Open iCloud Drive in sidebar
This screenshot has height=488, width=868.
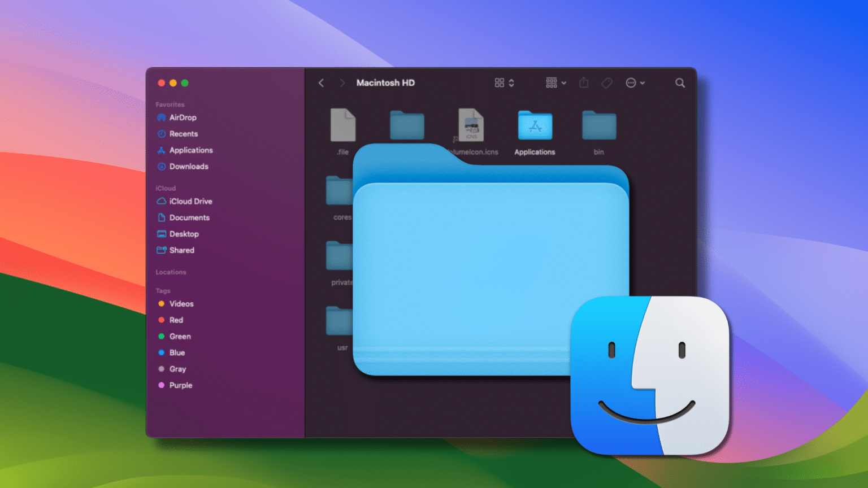pos(190,201)
